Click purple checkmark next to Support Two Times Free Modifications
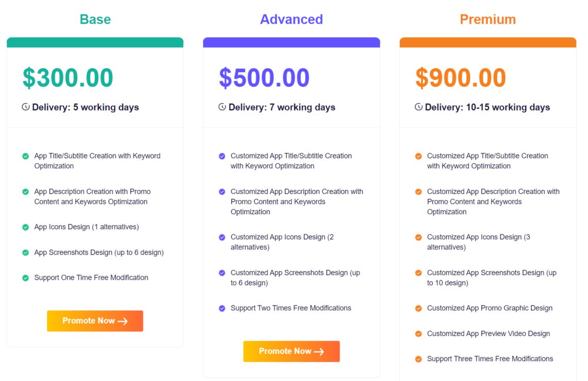588x381 pixels. (222, 308)
